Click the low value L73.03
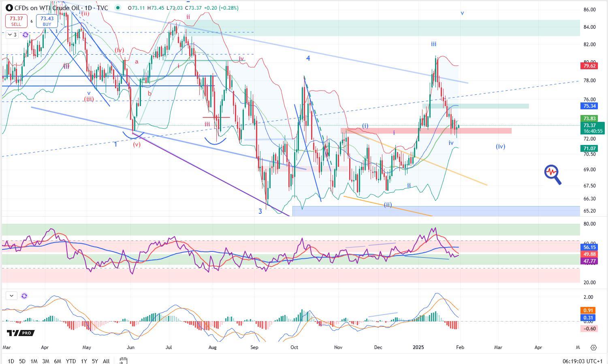 [174, 8]
